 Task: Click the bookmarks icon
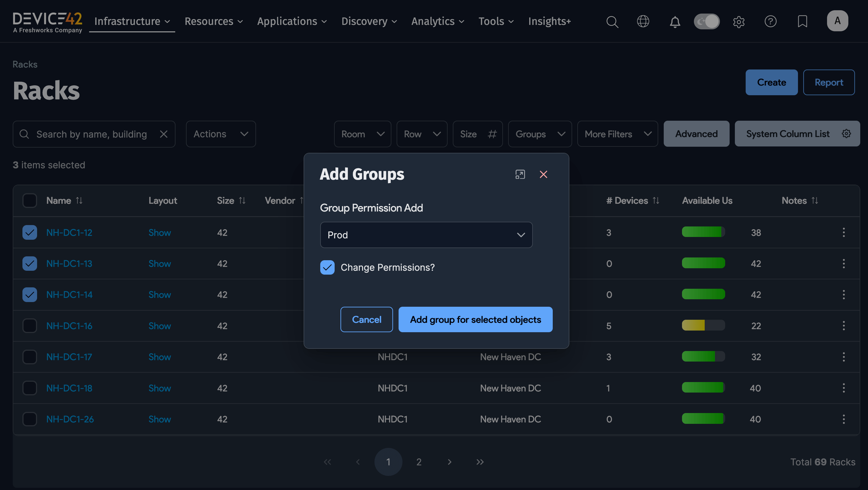[x=803, y=22]
